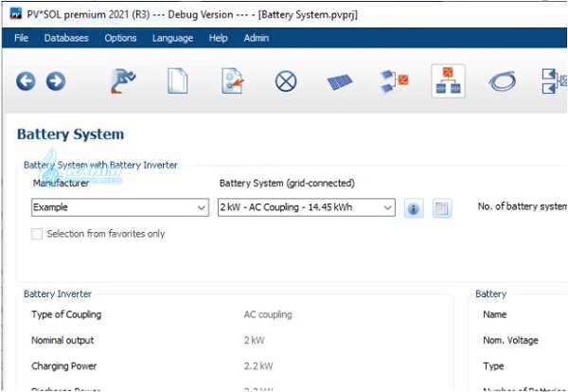Click the blank page project data icon
This screenshot has width=568, height=392.
click(178, 81)
